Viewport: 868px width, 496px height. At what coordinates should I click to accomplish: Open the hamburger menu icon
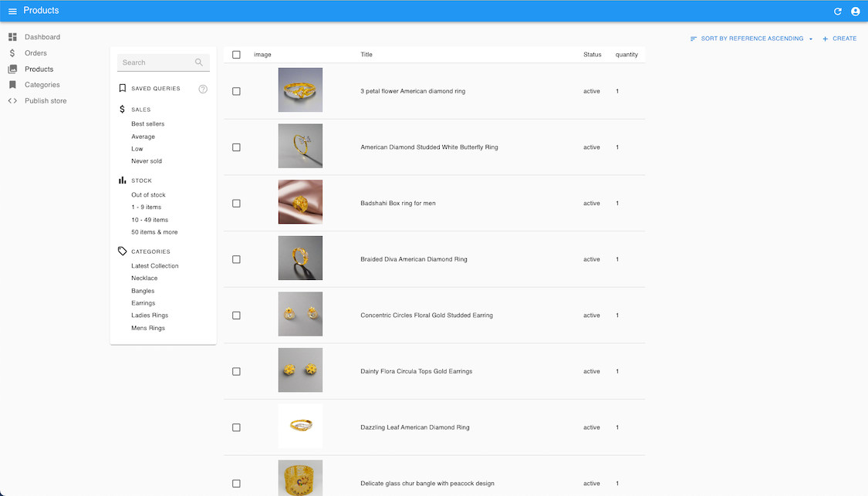(12, 11)
